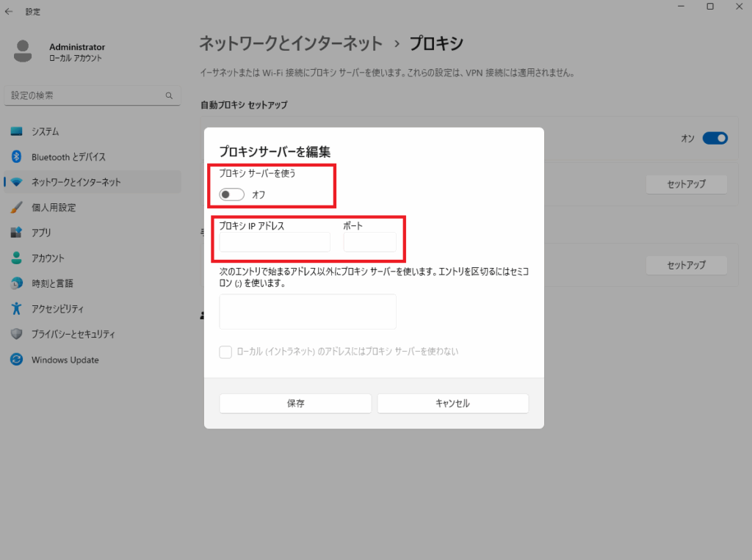Click the 個人用設定 paintbrush icon
Screen dimensions: 752x560
[x=16, y=208]
